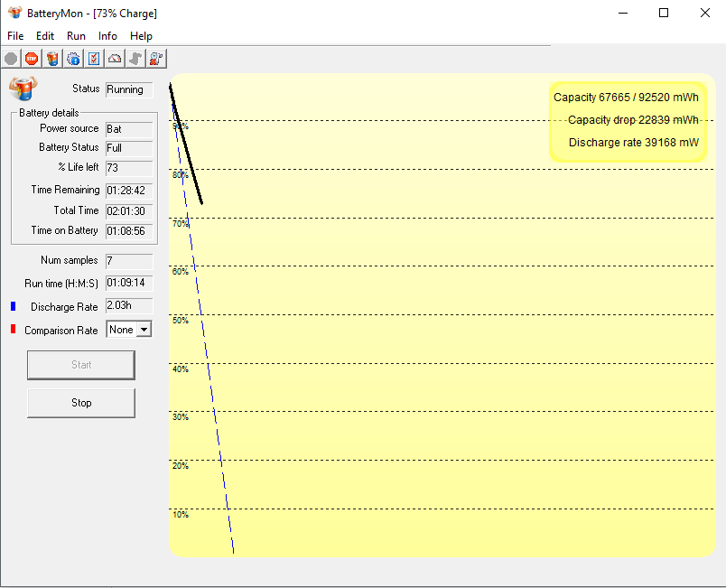Viewport: 726px width, 588px height.
Task: Click the gray octagon start toolbar icon
Action: 11,59
